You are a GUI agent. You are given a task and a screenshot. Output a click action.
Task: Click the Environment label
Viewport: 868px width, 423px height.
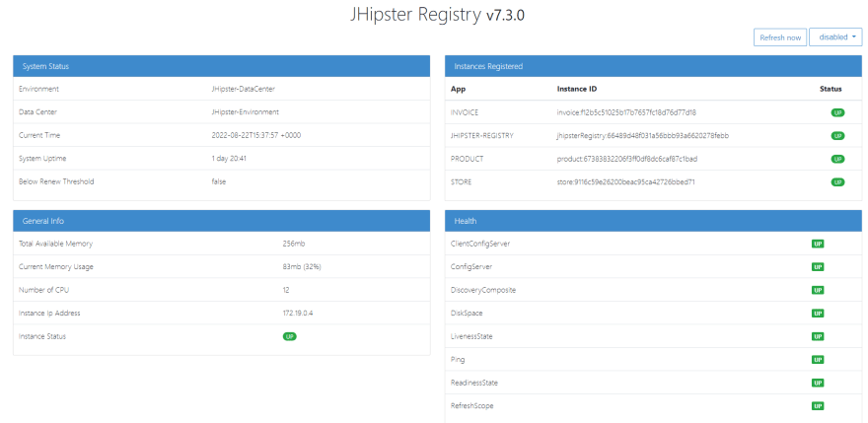[38, 89]
